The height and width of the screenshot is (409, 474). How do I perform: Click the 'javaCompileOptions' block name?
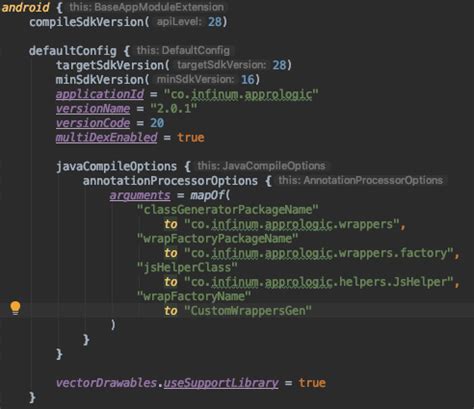pyautogui.click(x=116, y=166)
